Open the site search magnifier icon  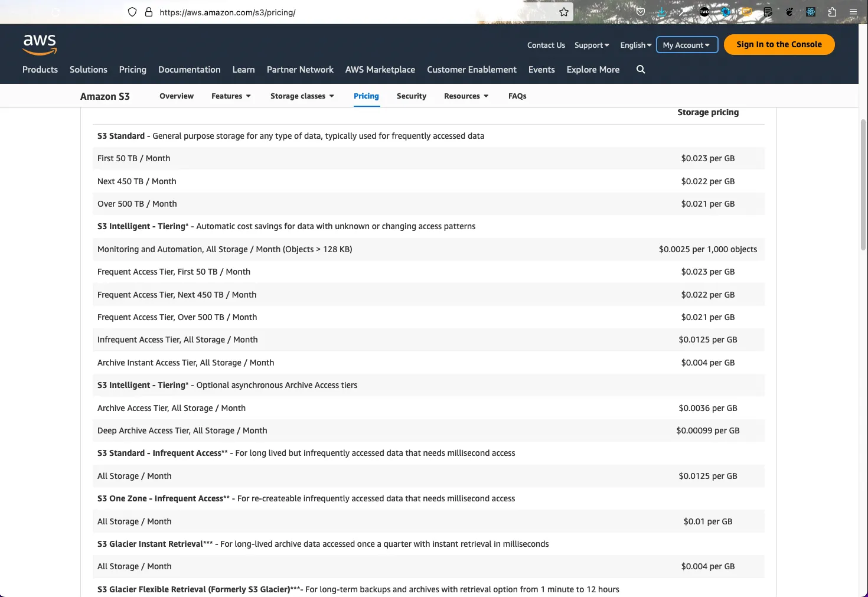pyautogui.click(x=641, y=69)
